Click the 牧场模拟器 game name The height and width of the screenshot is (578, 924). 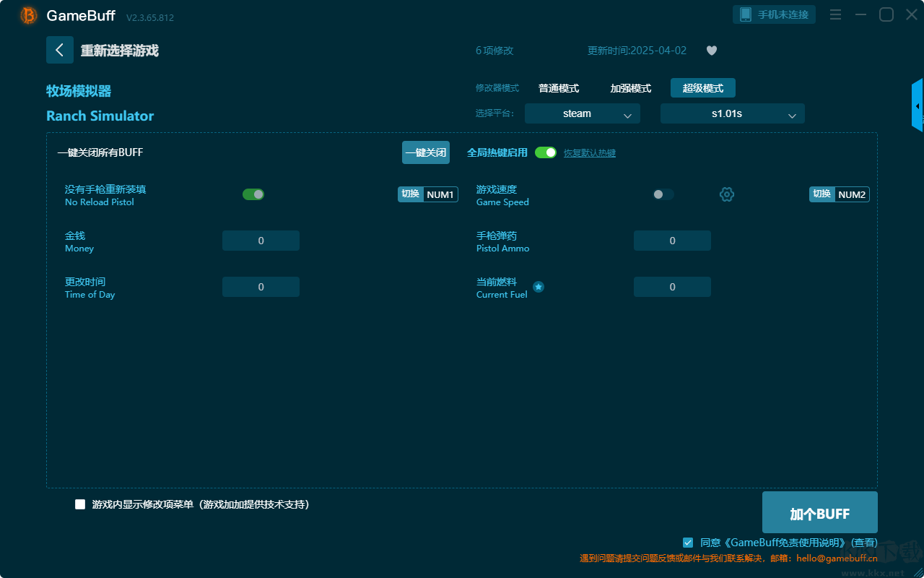(79, 91)
